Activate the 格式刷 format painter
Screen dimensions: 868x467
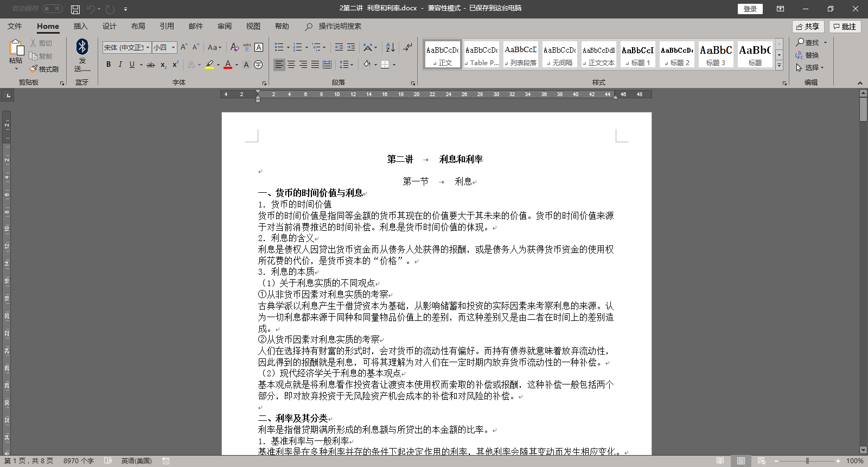point(44,69)
